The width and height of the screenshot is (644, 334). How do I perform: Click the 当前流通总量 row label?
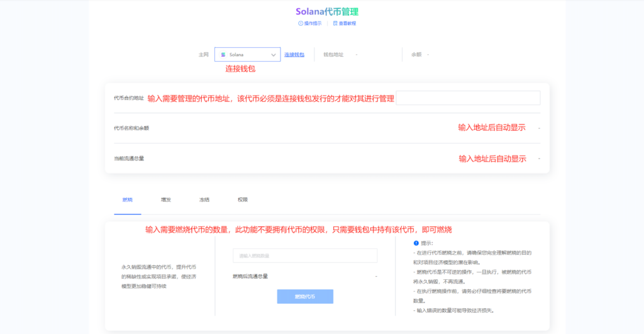(129, 159)
